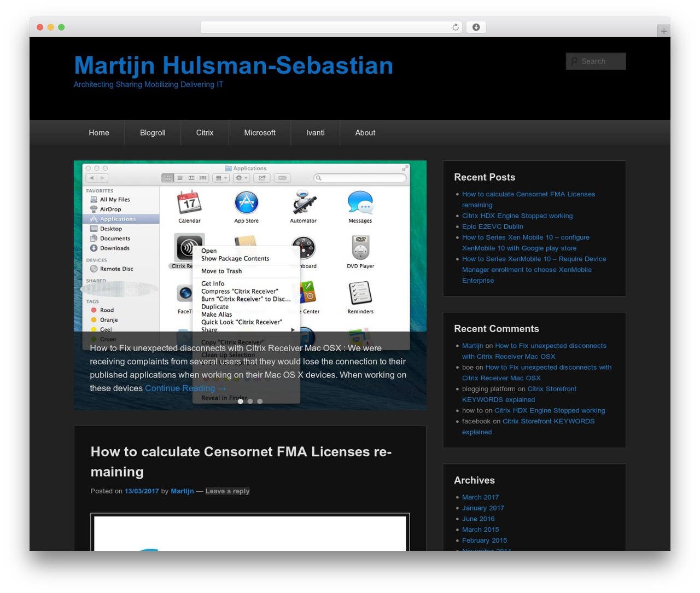Image resolution: width=700 pixels, height=593 pixels.
Task: Focus the Search input field
Action: [x=596, y=61]
